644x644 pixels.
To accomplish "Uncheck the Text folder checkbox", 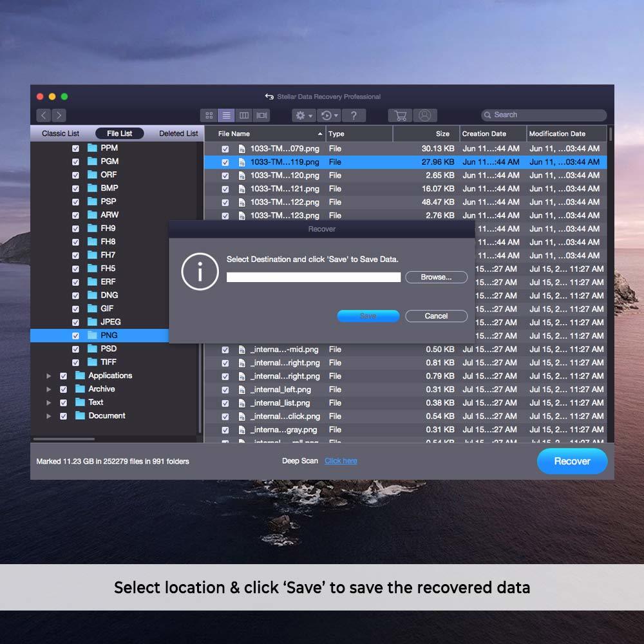I will (63, 402).
